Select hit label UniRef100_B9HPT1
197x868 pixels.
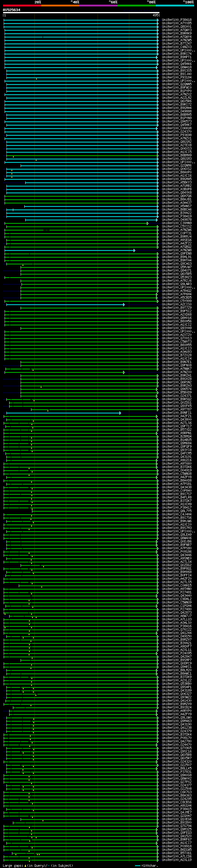[177, 57]
